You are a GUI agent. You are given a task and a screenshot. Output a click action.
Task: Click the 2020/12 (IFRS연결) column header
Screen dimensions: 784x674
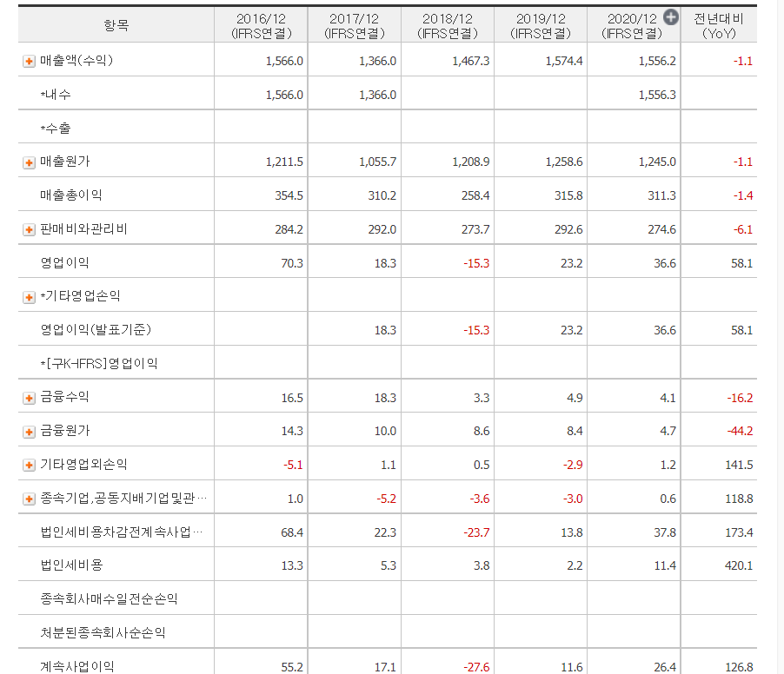pos(632,26)
